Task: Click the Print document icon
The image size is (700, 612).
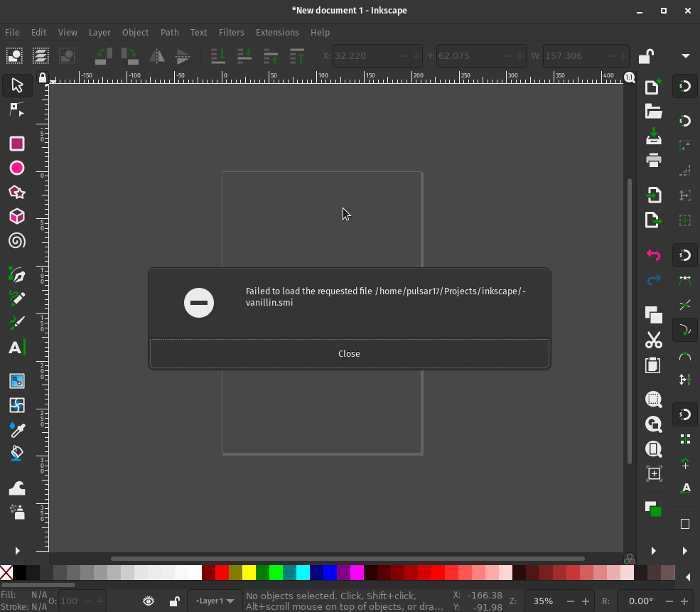Action: tap(653, 160)
